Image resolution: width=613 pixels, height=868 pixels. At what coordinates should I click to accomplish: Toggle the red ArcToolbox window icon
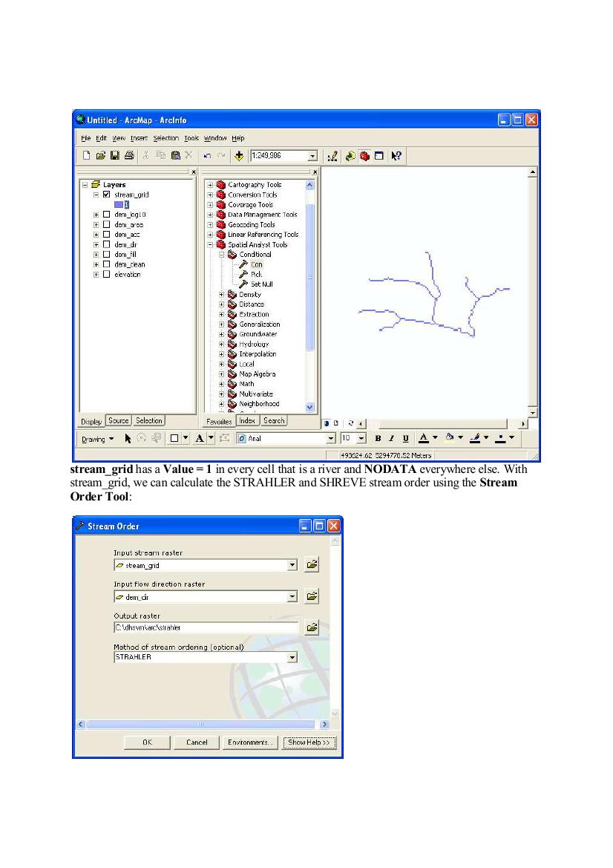pyautogui.click(x=364, y=156)
